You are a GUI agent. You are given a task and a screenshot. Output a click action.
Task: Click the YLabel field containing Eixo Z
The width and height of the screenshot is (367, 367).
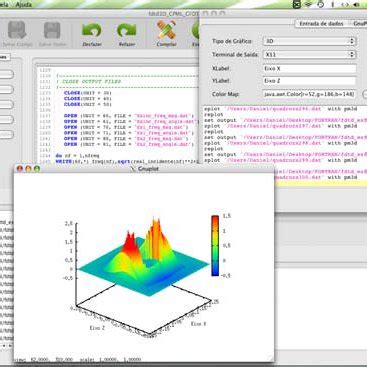coord(309,81)
